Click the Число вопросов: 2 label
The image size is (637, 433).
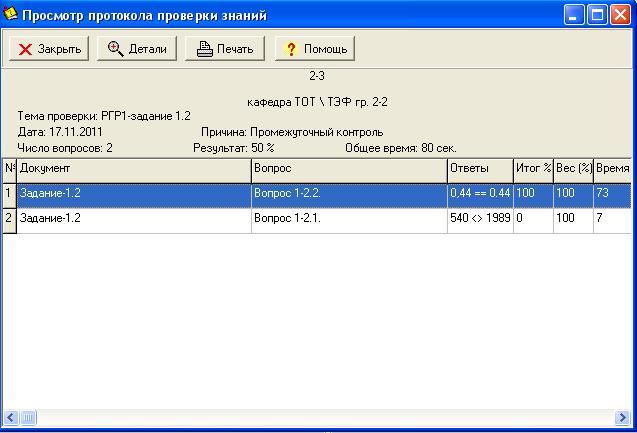click(x=65, y=148)
